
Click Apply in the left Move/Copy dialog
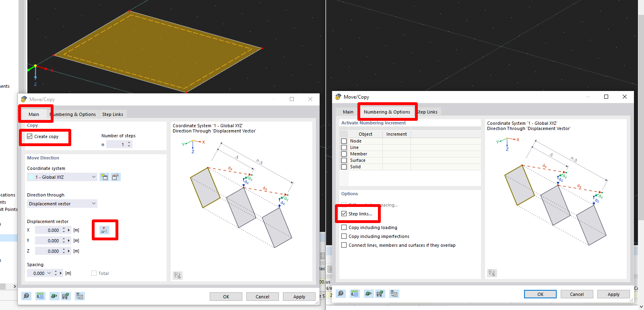(299, 297)
